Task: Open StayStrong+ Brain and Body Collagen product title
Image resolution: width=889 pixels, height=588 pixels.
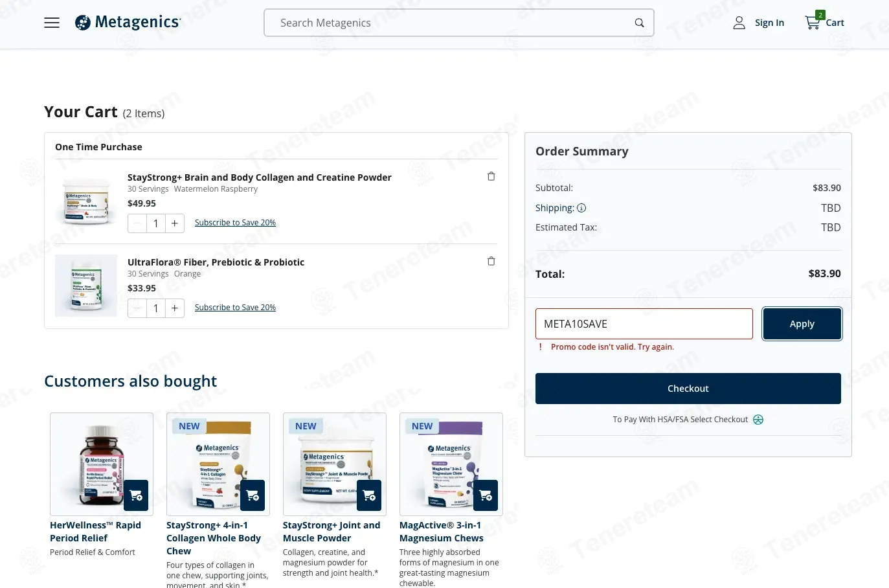Action: pyautogui.click(x=260, y=177)
